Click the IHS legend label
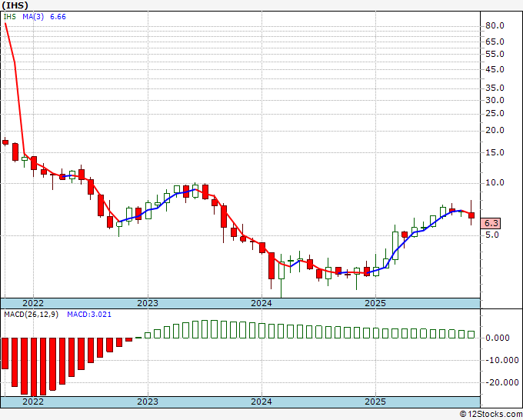523x420 pixels. 10,17
